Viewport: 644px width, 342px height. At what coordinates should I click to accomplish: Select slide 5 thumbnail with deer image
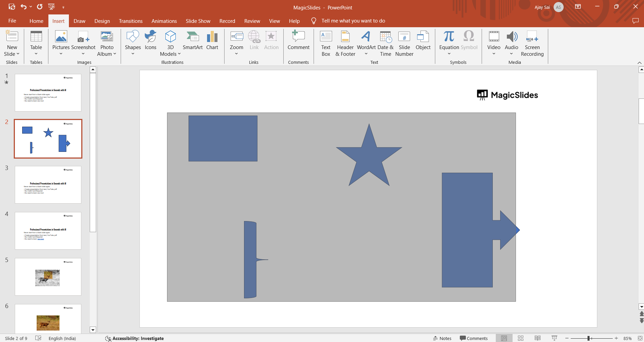[x=48, y=277]
